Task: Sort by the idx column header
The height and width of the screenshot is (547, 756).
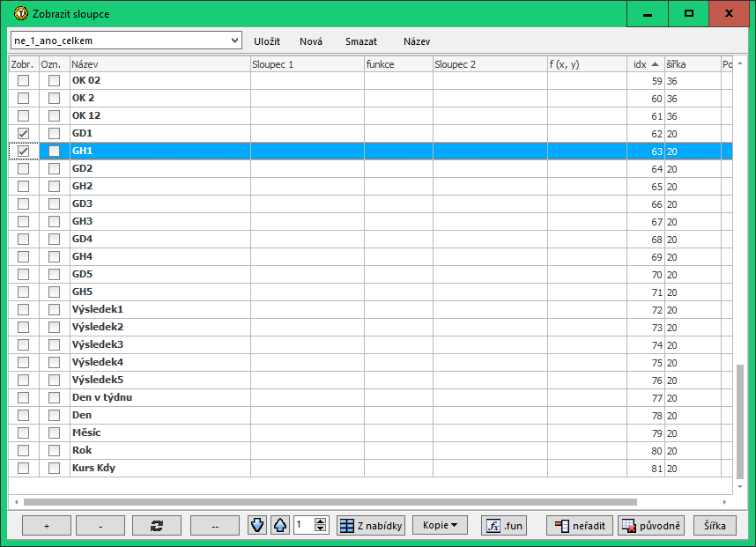Action: pos(646,64)
